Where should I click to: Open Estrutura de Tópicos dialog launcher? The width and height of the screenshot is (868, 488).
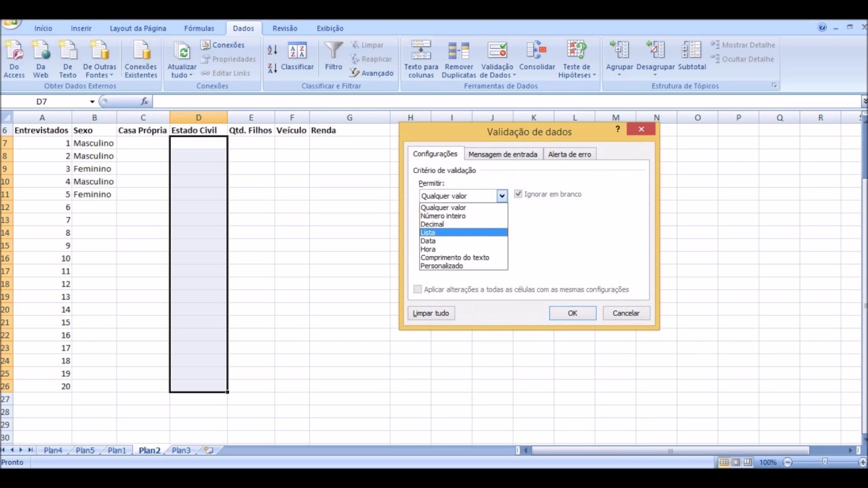(x=774, y=86)
